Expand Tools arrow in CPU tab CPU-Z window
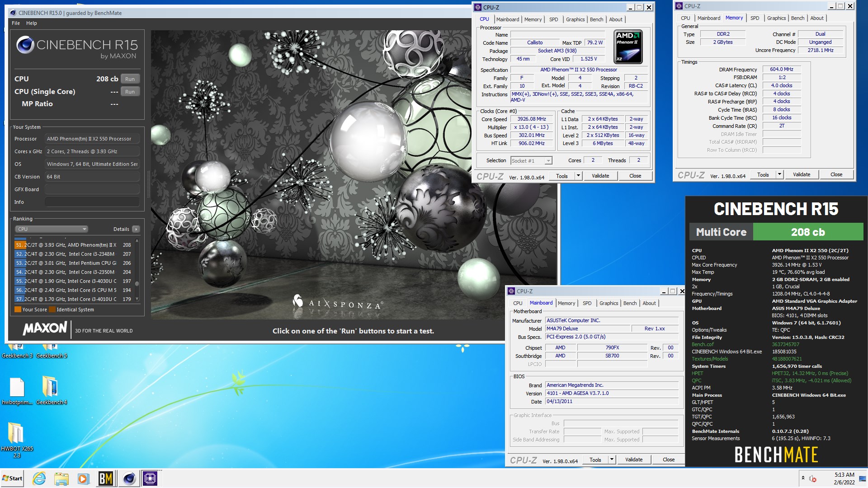The width and height of the screenshot is (868, 488). (x=578, y=176)
